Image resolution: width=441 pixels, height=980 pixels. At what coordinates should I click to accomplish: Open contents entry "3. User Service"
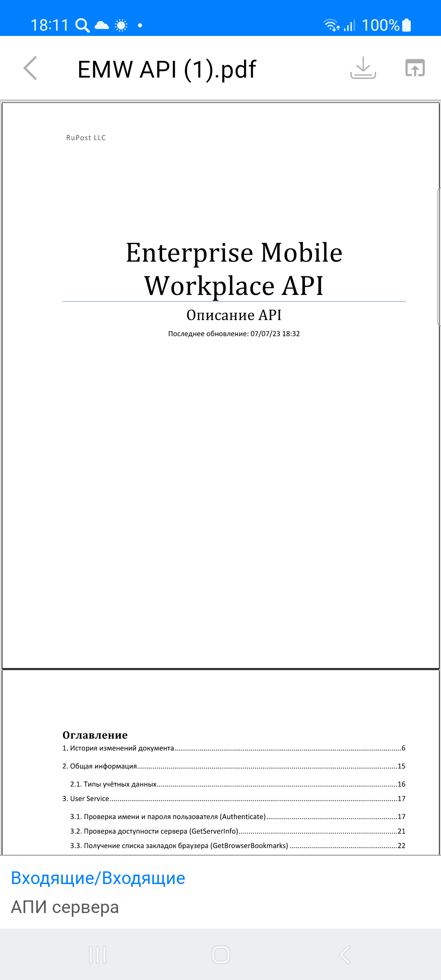point(234,798)
